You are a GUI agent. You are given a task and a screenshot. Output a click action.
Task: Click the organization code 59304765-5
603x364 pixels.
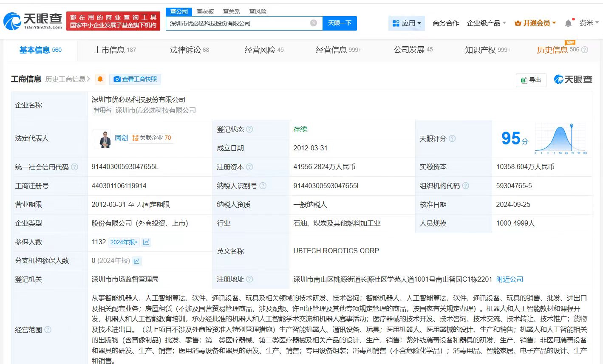pos(514,186)
